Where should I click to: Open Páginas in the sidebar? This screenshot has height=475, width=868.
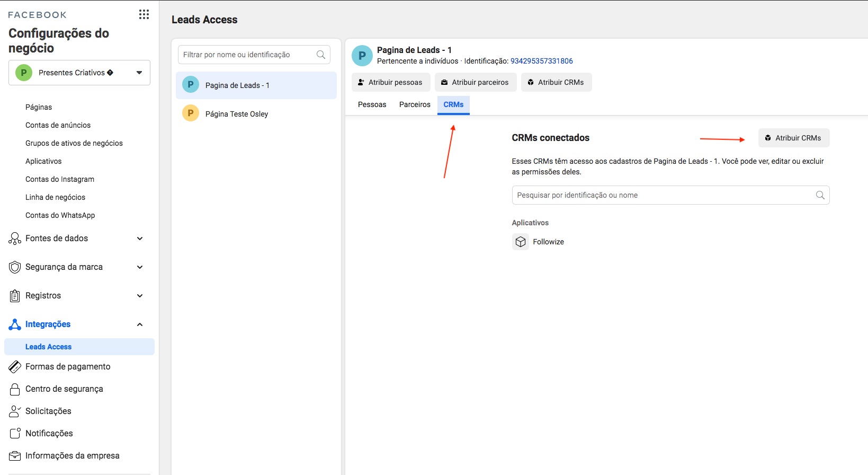tap(39, 107)
